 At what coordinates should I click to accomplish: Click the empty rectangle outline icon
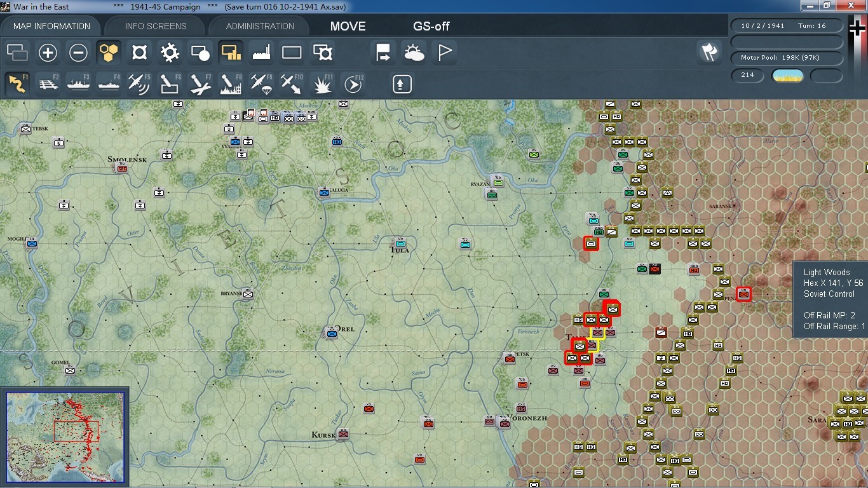click(x=292, y=53)
